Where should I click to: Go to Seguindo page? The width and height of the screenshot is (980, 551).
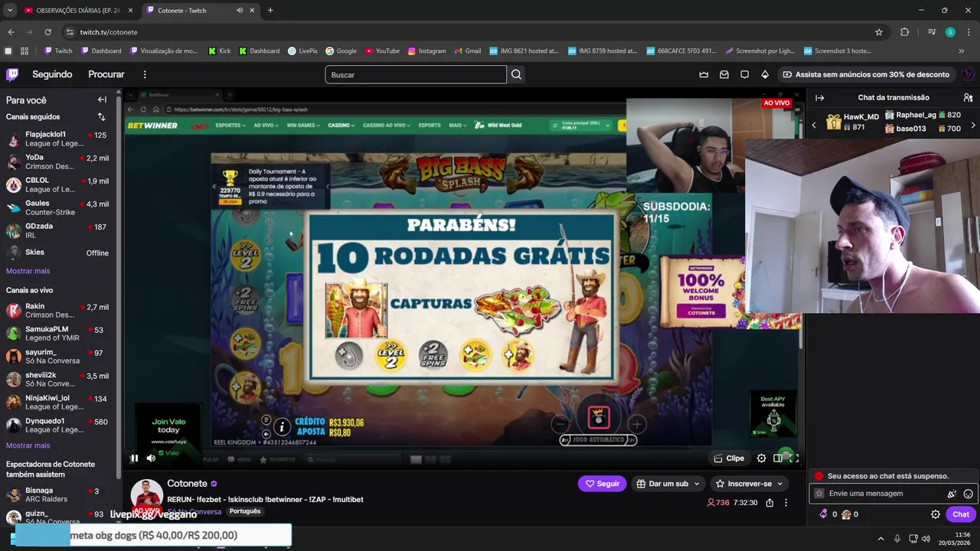point(52,74)
